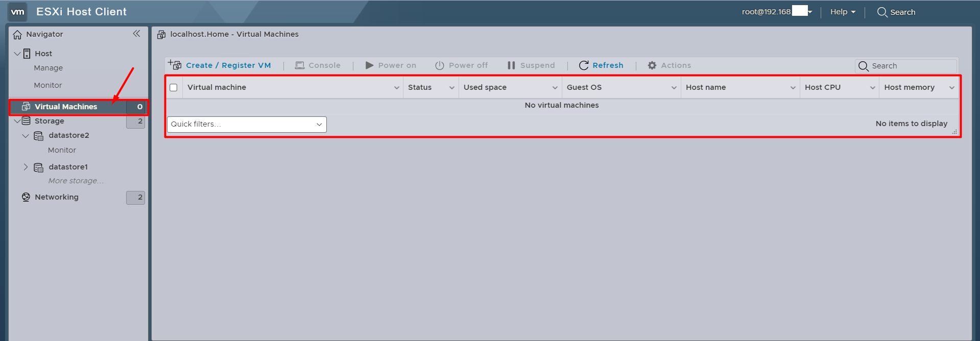Click the Host server icon
Image resolution: width=980 pixels, height=341 pixels.
click(27, 54)
